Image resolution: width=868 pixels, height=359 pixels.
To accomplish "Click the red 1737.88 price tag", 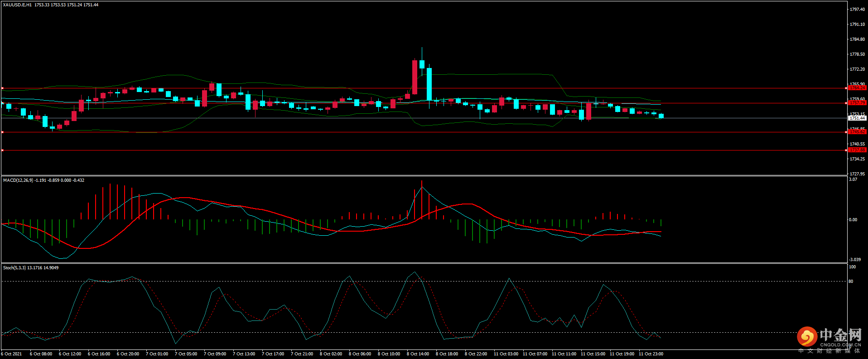I will [857, 150].
